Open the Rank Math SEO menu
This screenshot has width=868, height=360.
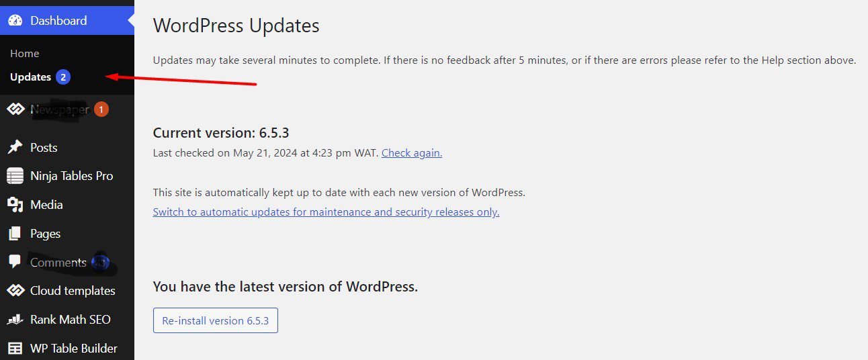tap(71, 320)
